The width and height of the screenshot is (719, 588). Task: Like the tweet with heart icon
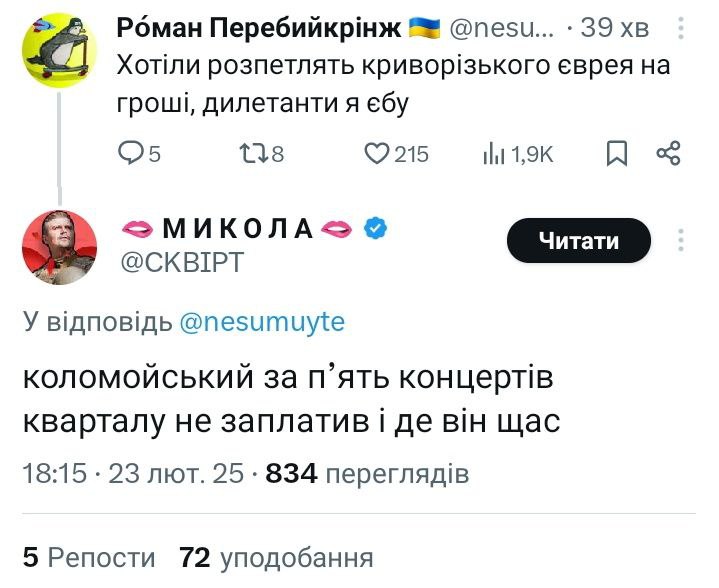point(376,153)
